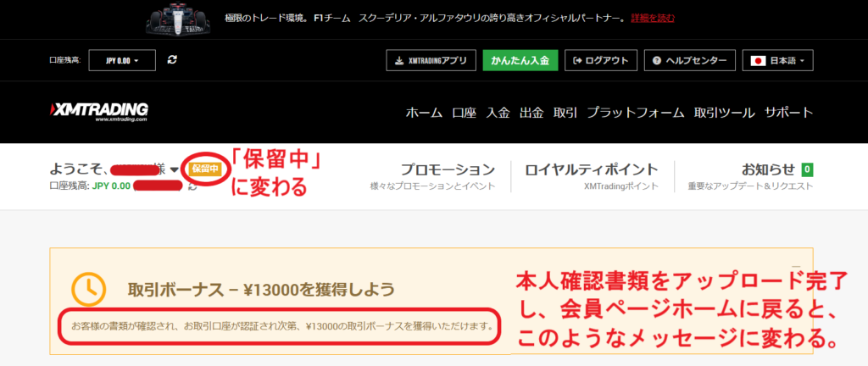Image resolution: width=868 pixels, height=366 pixels.
Task: Open the ホーム menu item
Action: tap(424, 113)
